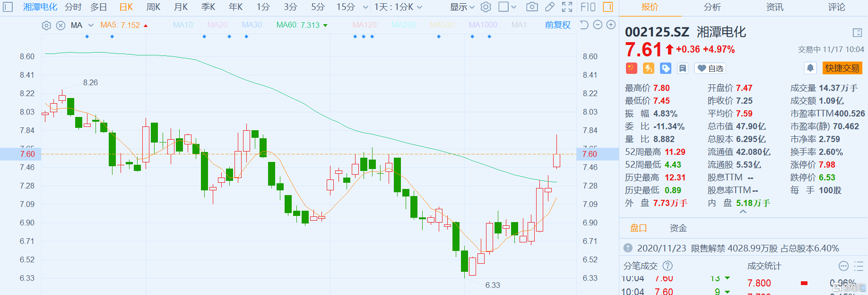868x295 pixels.
Task: Zoom out the chart with minus icon
Action: click(x=598, y=25)
